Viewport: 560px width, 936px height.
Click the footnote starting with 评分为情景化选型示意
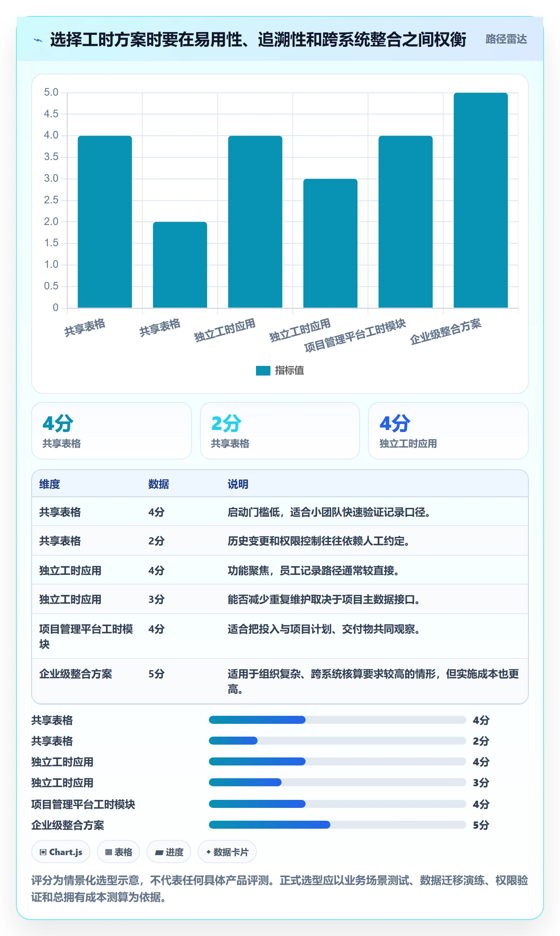tap(280, 889)
